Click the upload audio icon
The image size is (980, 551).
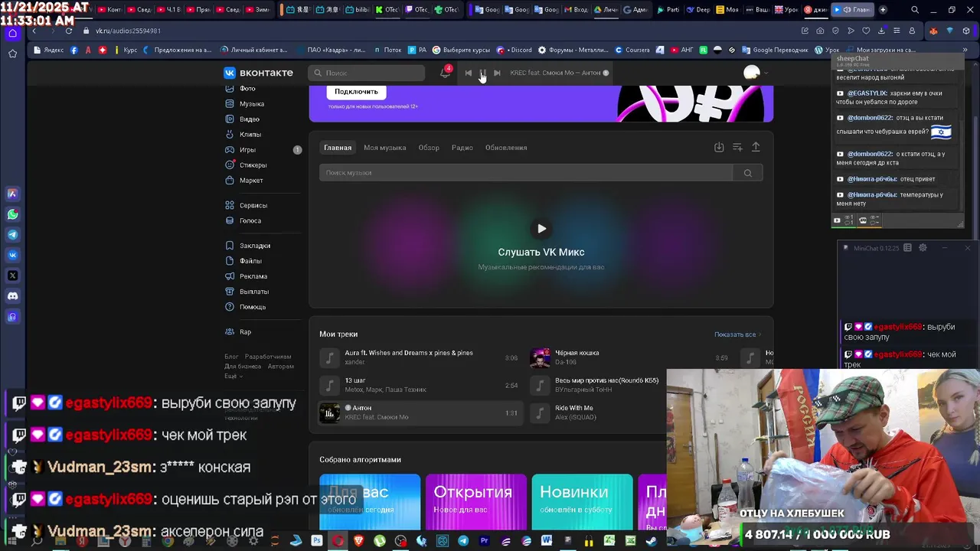point(756,147)
